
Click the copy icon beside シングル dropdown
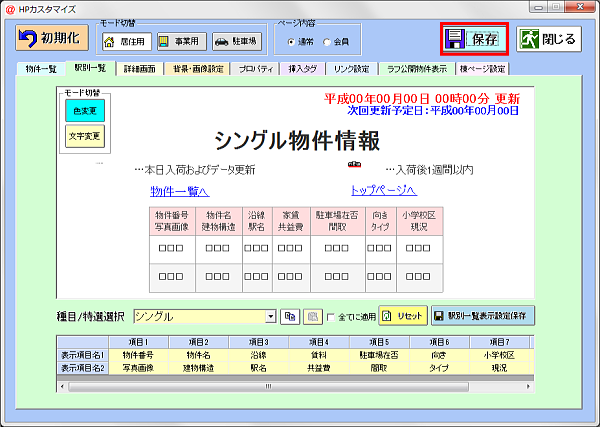(290, 317)
